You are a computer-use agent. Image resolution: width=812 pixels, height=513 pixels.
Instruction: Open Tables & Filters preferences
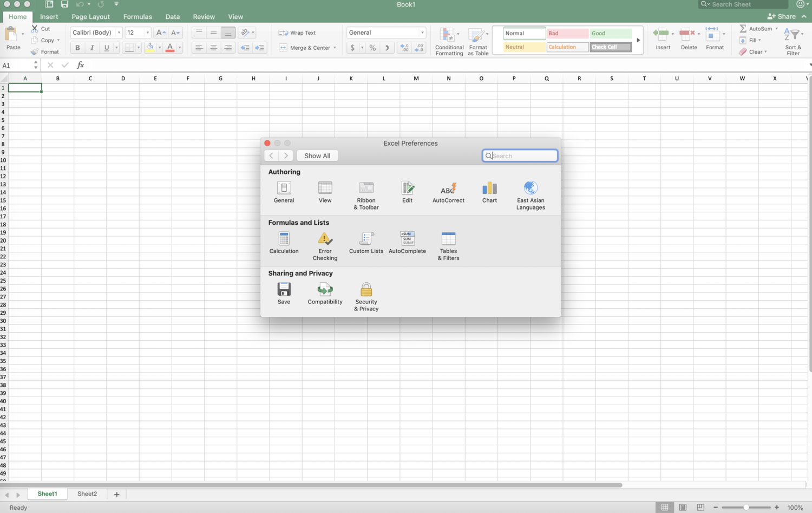click(x=448, y=246)
